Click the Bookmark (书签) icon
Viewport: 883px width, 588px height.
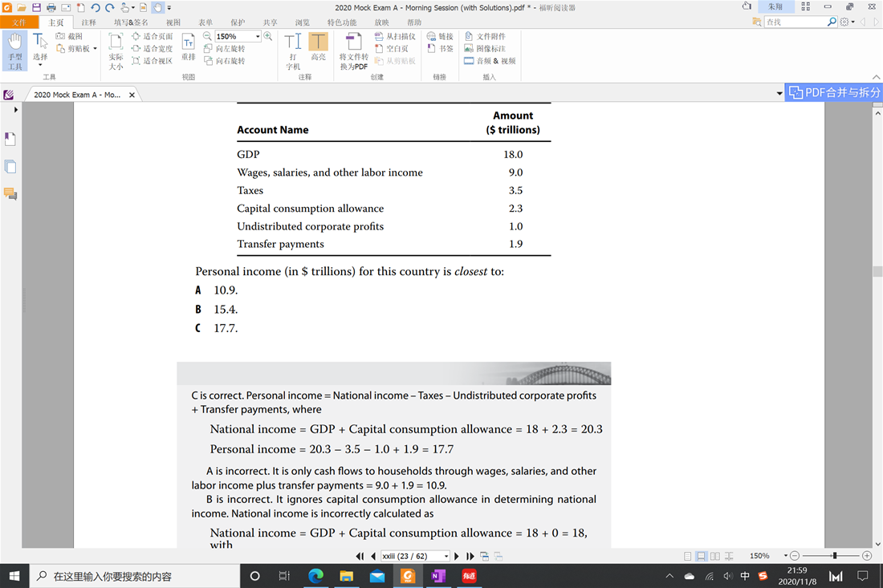point(440,48)
